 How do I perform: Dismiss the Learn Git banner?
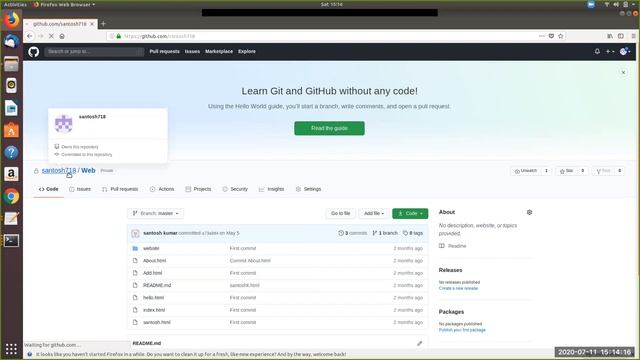(x=623, y=72)
